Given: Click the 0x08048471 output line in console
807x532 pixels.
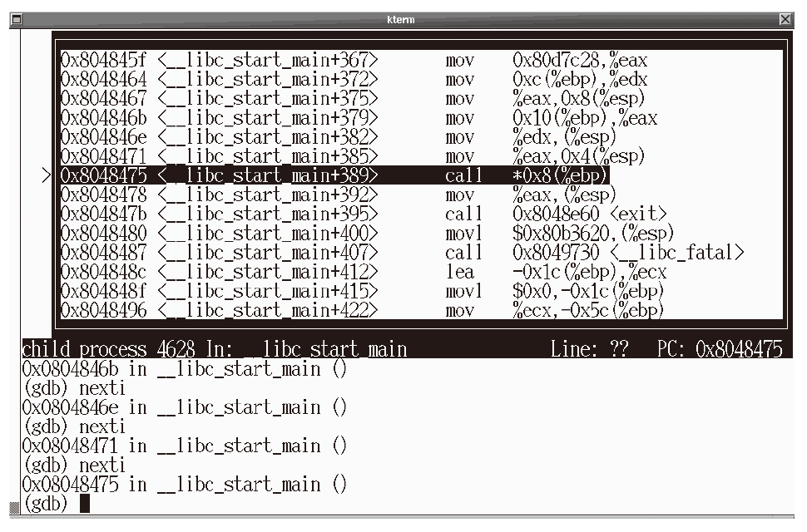Looking at the screenshot, I should click(x=183, y=446).
